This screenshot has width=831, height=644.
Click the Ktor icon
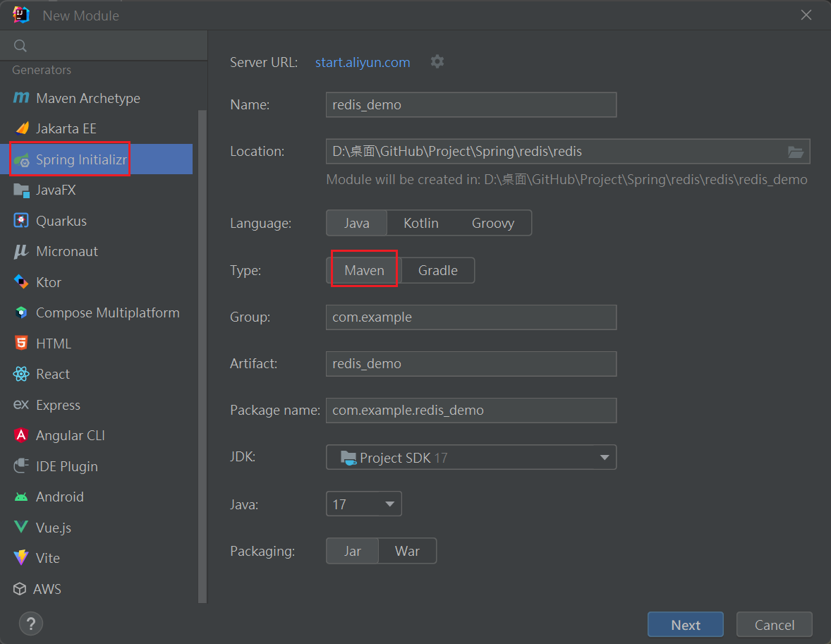click(x=21, y=282)
